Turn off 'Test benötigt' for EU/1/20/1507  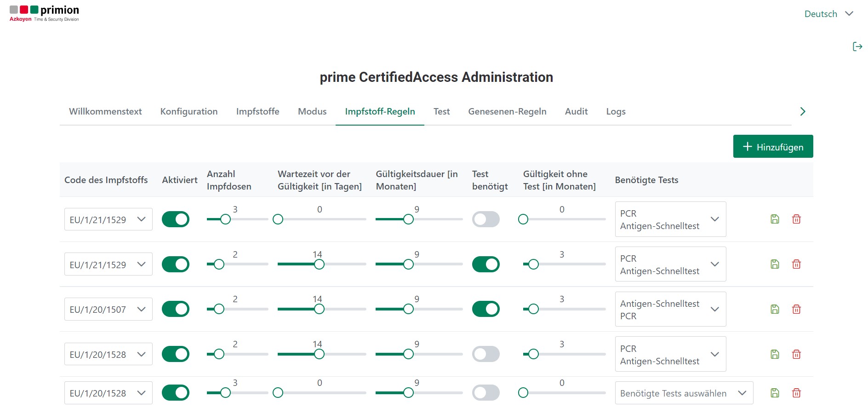[x=485, y=309]
